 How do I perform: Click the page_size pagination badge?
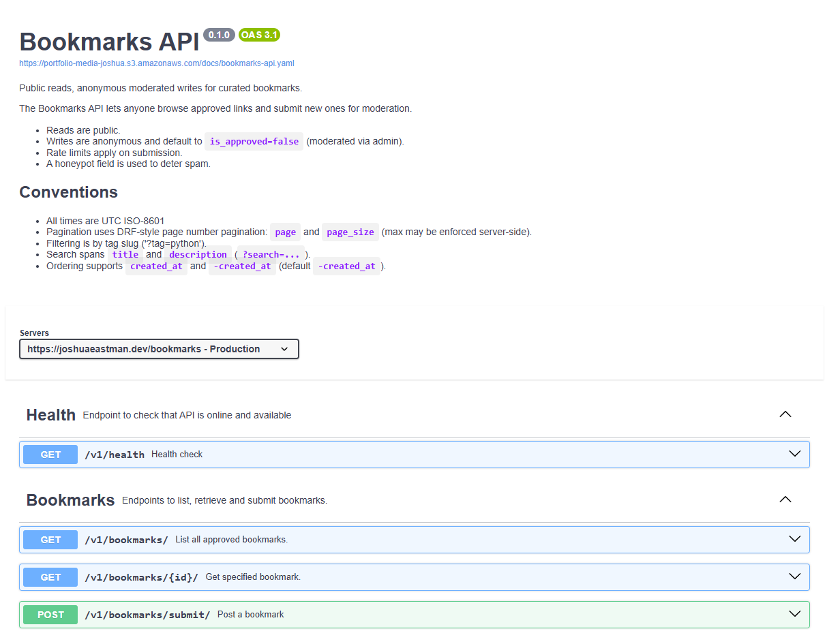point(350,232)
